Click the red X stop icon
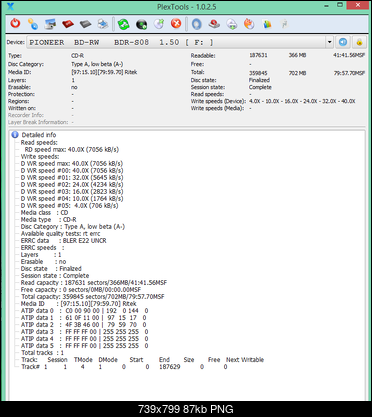This screenshot has width=372, height=417. pos(176,24)
